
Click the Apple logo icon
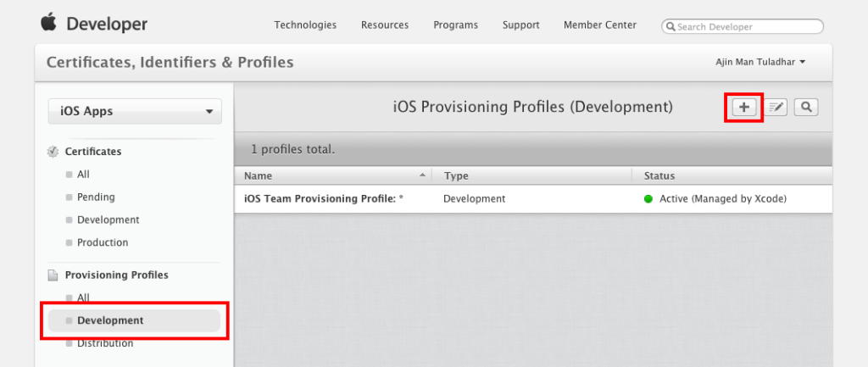click(x=48, y=23)
